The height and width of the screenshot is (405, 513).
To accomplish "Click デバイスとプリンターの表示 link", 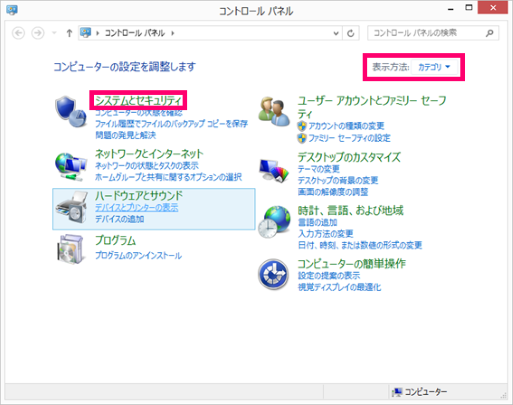I will pyautogui.click(x=137, y=208).
